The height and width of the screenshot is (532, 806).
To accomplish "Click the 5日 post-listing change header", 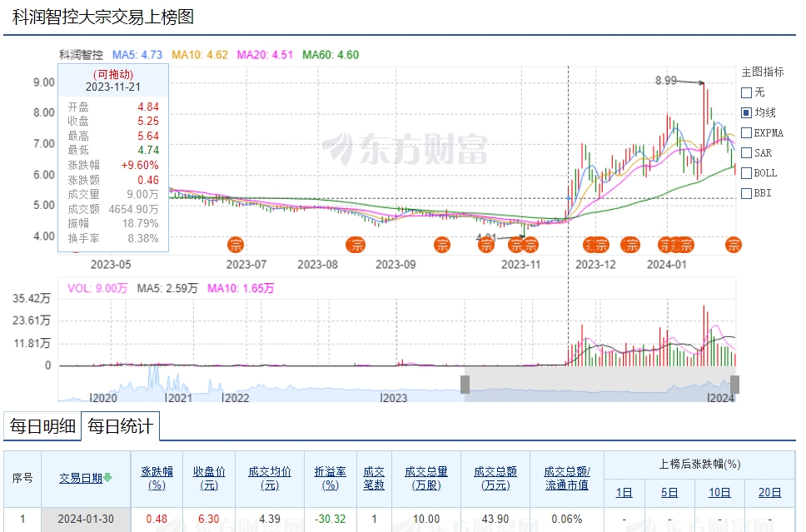I will tap(669, 492).
